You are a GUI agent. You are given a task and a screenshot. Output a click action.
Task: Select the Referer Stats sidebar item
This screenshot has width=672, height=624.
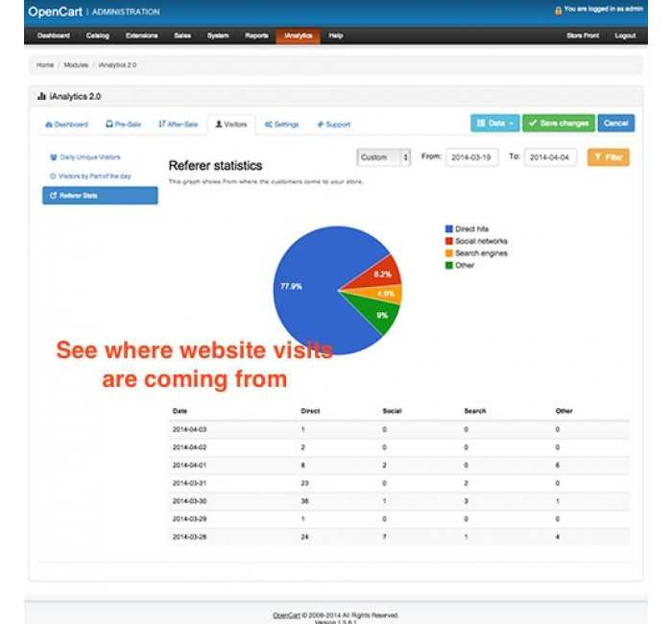100,196
